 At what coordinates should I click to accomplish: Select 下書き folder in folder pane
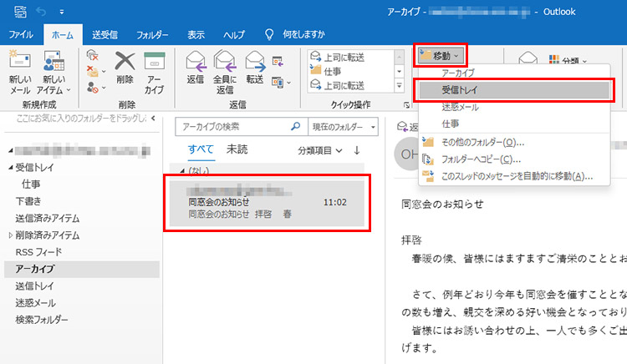pyautogui.click(x=29, y=201)
